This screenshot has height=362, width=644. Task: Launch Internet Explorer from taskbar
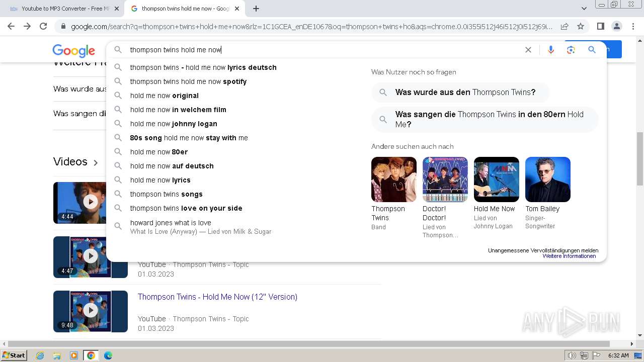[x=40, y=355]
